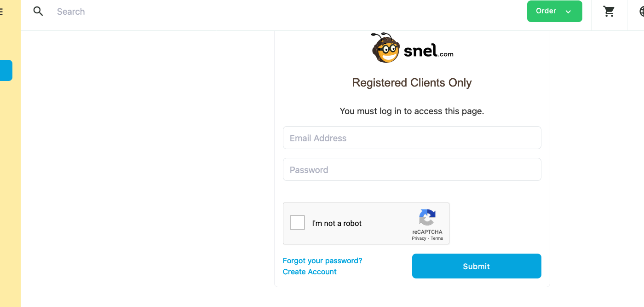Screen dimensions: 644x307
Task: Open the reCAPTCHA Terms link
Action: coord(437,238)
